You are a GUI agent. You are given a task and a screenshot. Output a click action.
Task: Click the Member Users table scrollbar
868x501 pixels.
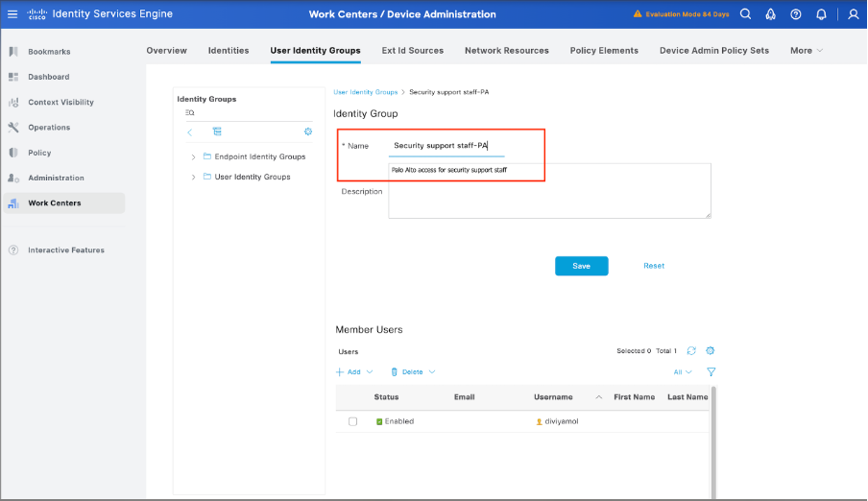713,442
